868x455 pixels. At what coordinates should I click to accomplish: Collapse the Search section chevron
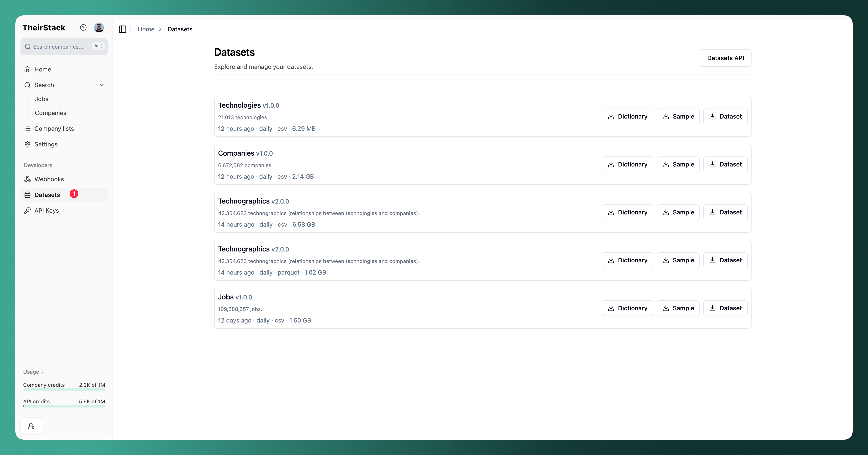click(101, 85)
